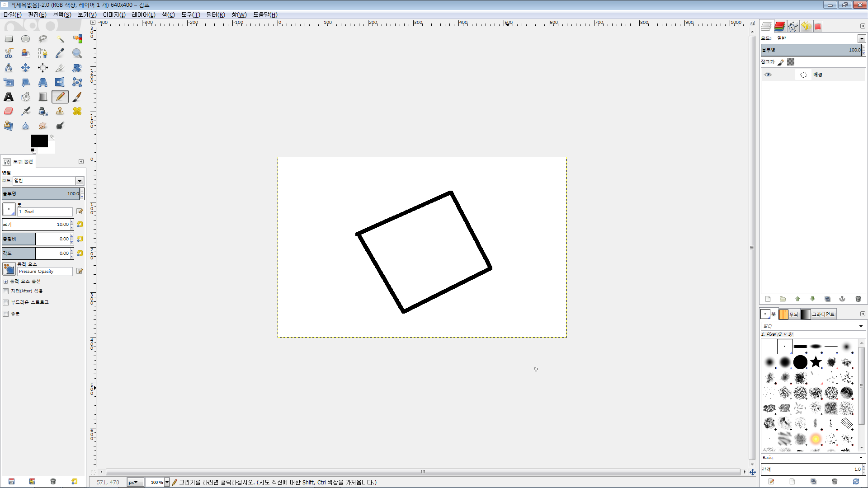Image resolution: width=868 pixels, height=488 pixels.
Task: Switch to the 무늬 patterns tab
Action: click(x=789, y=314)
